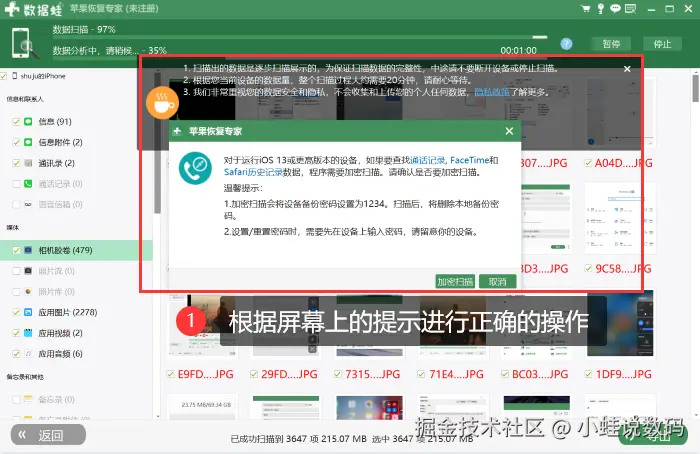Toggle the 相机胶卷 (479) checkbox

click(x=17, y=250)
